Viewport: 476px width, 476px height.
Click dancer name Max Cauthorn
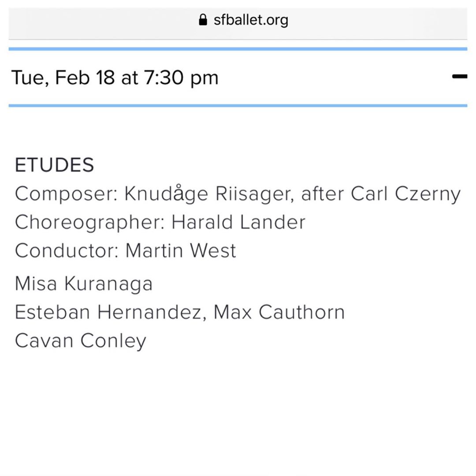pos(279,312)
